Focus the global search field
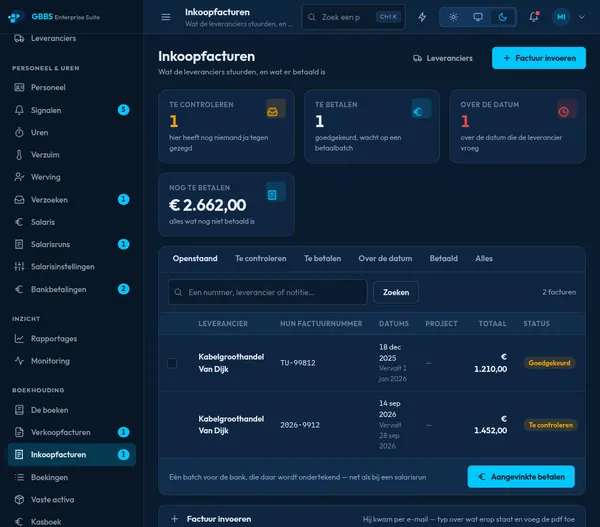 (353, 17)
